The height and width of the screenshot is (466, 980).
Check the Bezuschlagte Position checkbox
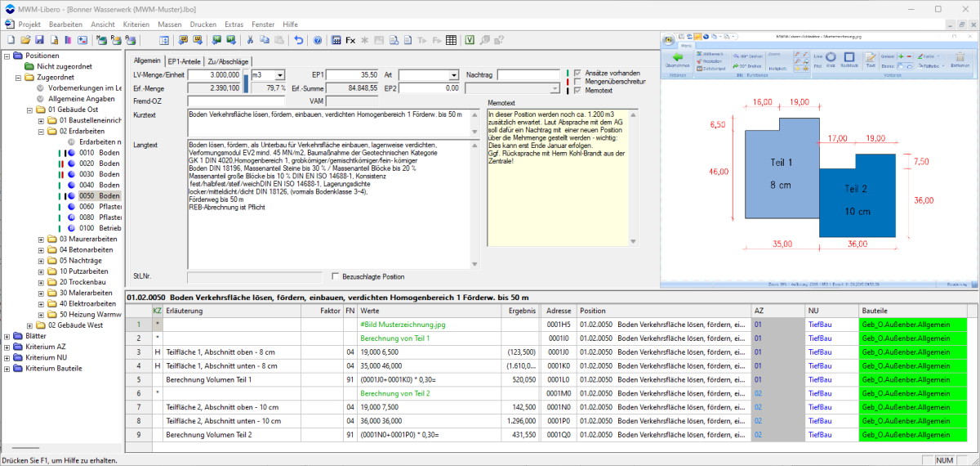pos(336,276)
